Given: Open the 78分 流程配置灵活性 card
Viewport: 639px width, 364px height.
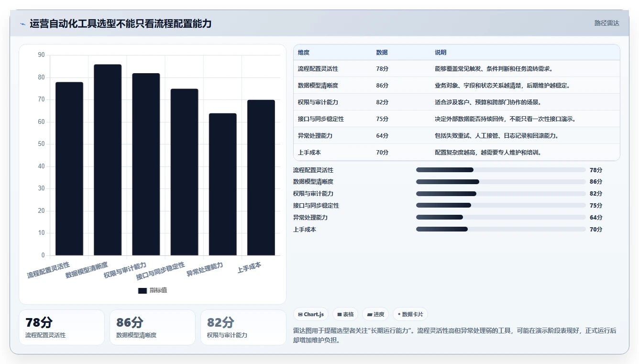Looking at the screenshot, I should point(62,327).
